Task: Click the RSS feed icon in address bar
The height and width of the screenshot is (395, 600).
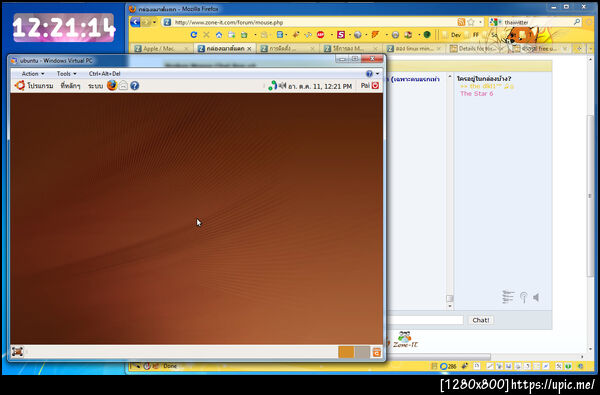Action: click(x=461, y=22)
